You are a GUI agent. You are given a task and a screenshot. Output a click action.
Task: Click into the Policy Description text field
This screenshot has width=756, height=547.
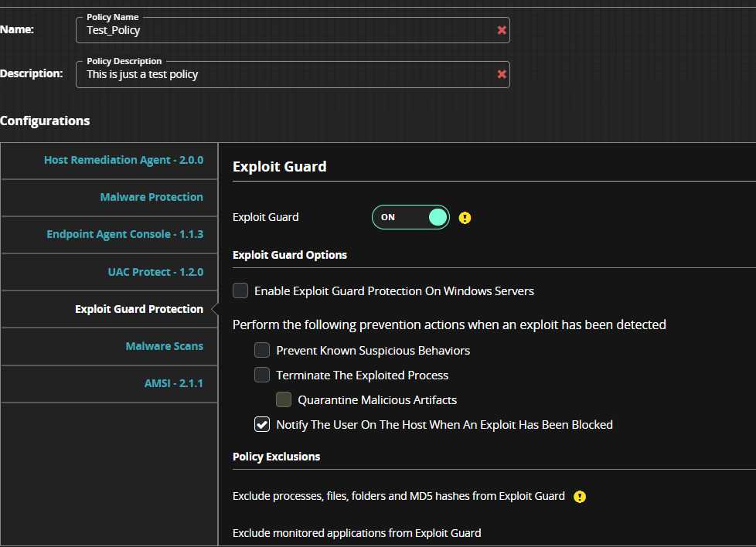[286, 75]
